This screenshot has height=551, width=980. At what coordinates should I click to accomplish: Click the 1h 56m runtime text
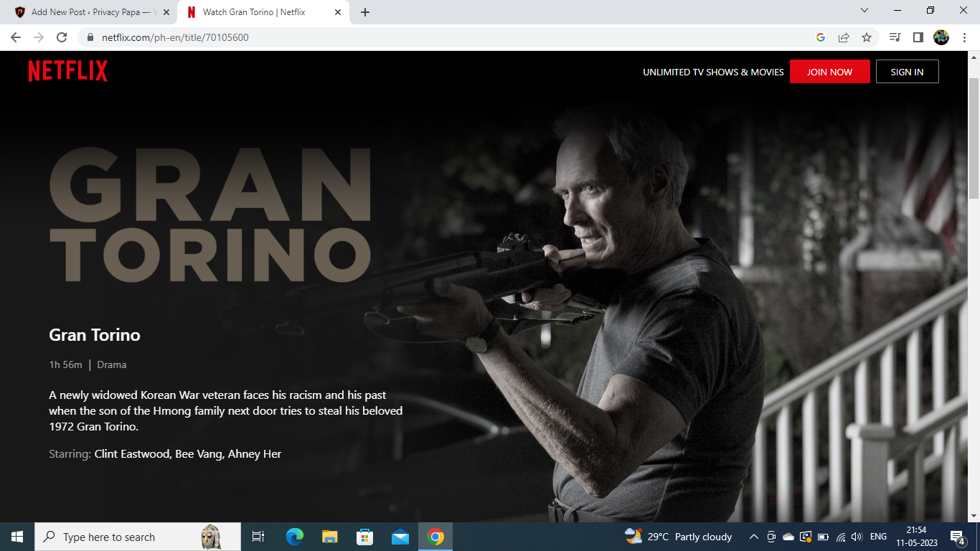pos(65,364)
